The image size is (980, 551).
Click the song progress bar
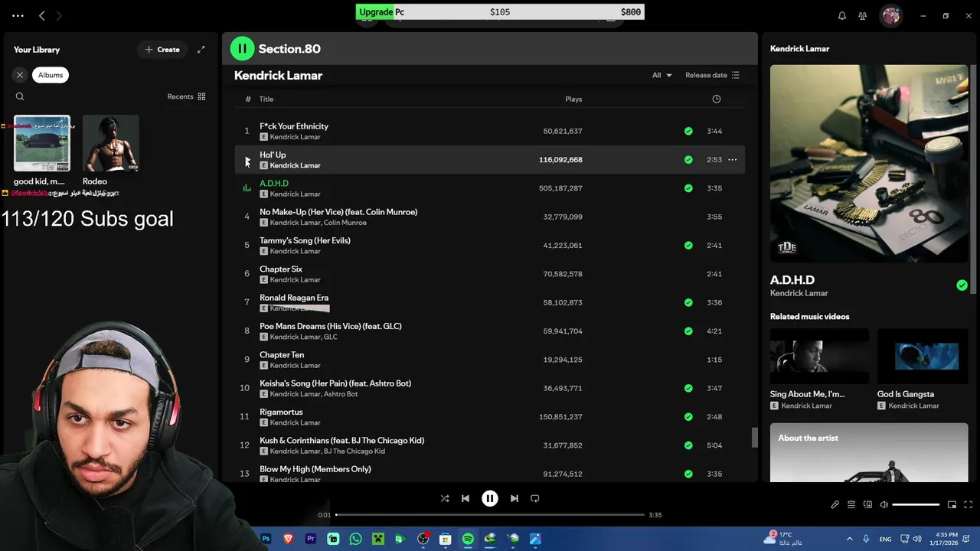[x=490, y=515]
